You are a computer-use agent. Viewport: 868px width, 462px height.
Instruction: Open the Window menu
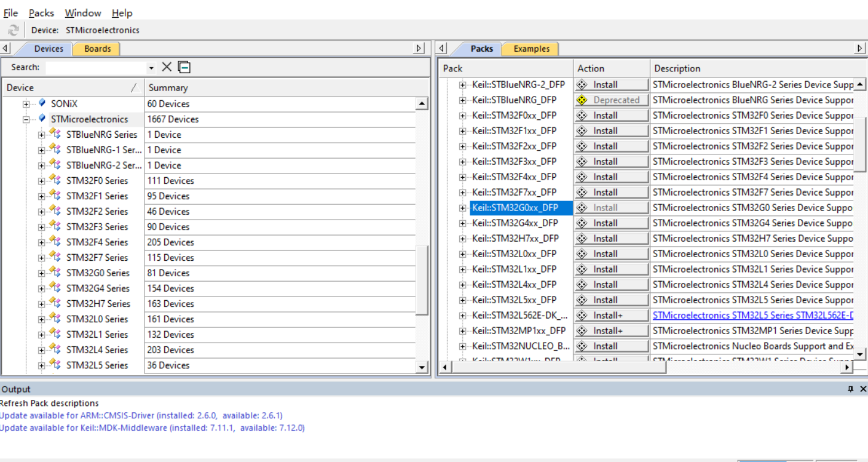83,12
